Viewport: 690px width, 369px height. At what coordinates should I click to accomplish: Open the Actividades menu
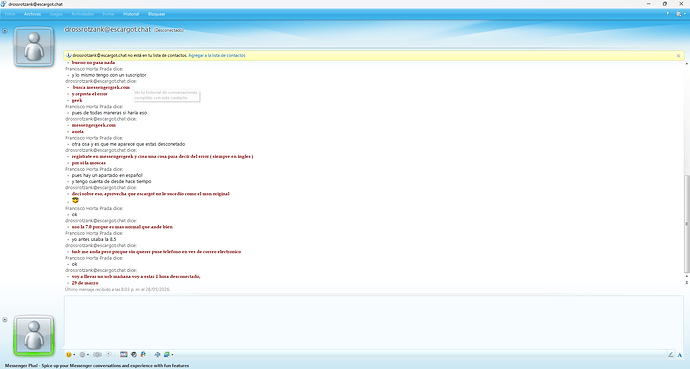[x=82, y=14]
